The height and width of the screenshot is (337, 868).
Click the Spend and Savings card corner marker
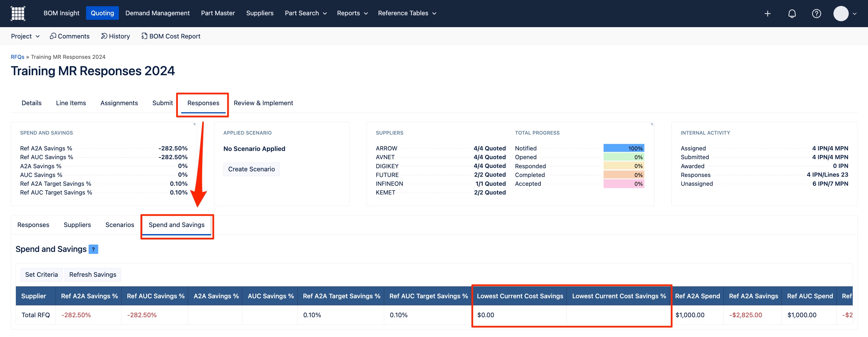click(194, 125)
